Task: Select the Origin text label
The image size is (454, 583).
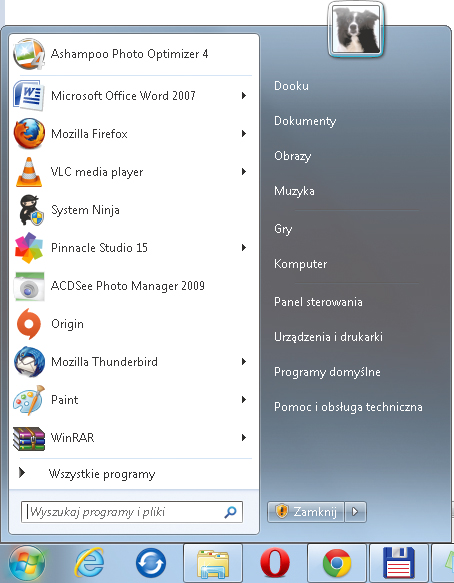Action: pyautogui.click(x=67, y=324)
